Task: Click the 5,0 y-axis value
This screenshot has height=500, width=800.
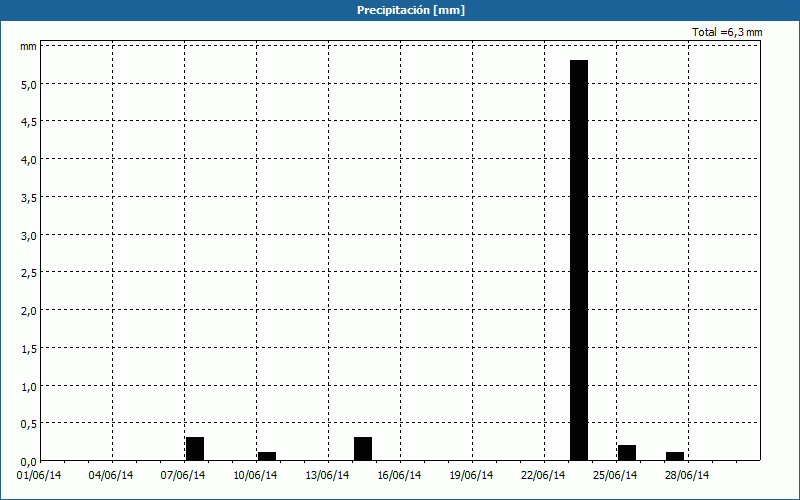Action: pyautogui.click(x=29, y=85)
